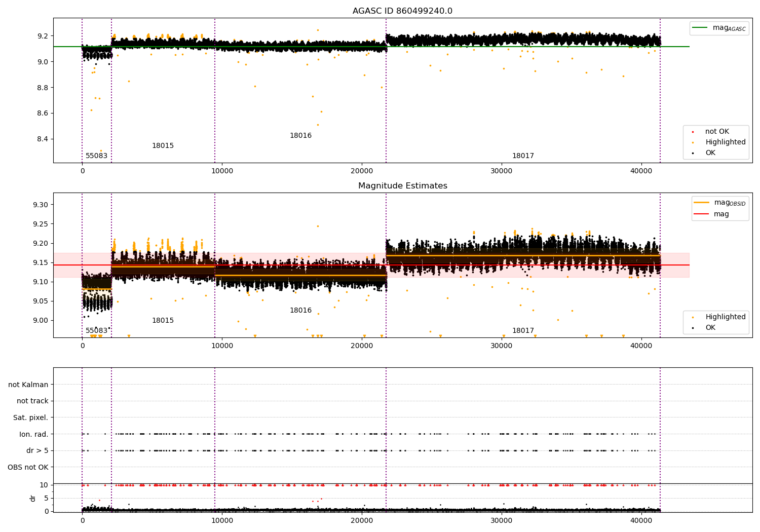The height and width of the screenshot is (532, 760).
Task: Select the red 'mag' legend entry in middle plot
Action: click(x=712, y=214)
